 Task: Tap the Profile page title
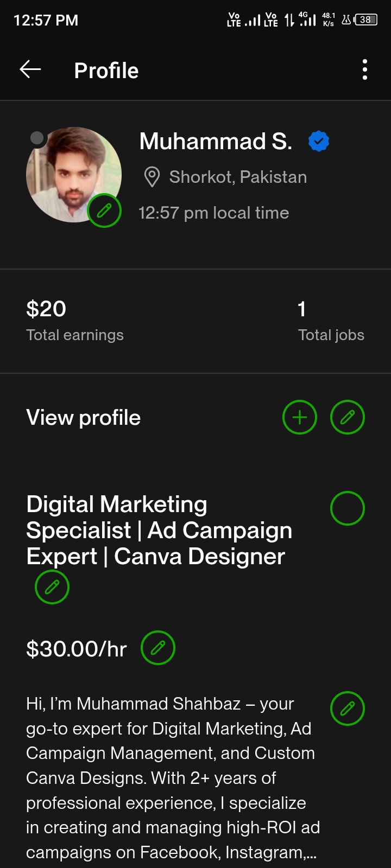[106, 71]
